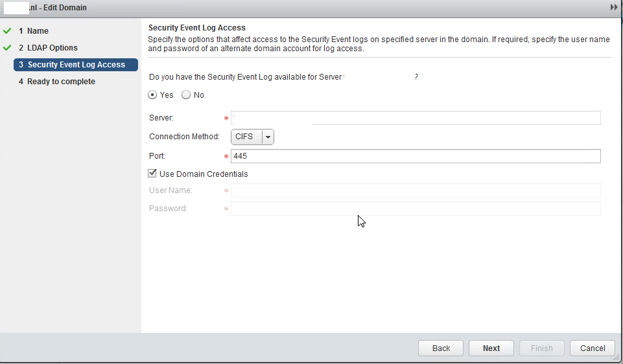The image size is (623, 364).
Task: Choose the No radio button
Action: pos(187,95)
